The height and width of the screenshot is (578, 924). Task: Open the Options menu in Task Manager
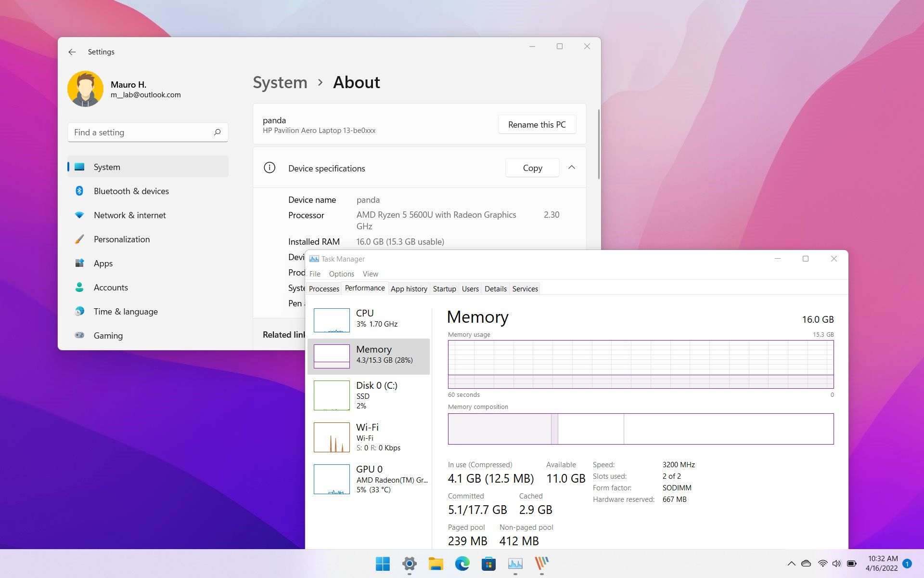(x=341, y=274)
